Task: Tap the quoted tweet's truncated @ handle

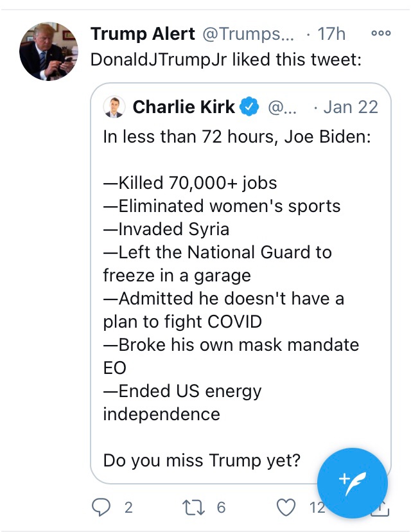Action: [280, 107]
